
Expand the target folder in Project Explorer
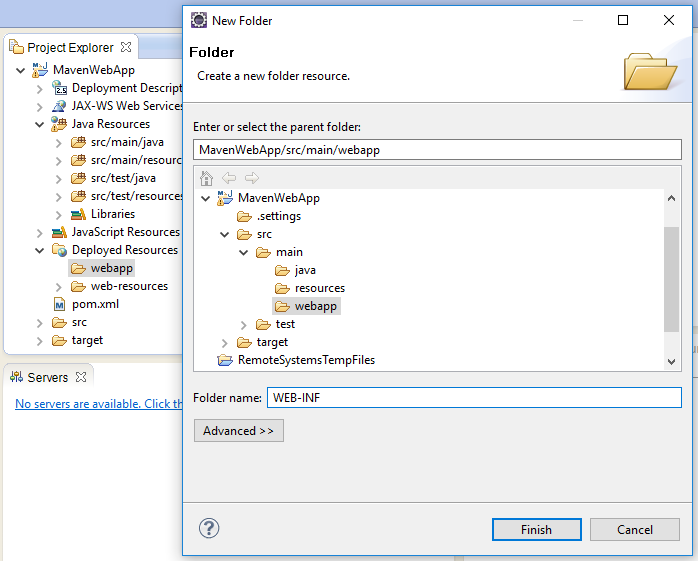click(40, 341)
